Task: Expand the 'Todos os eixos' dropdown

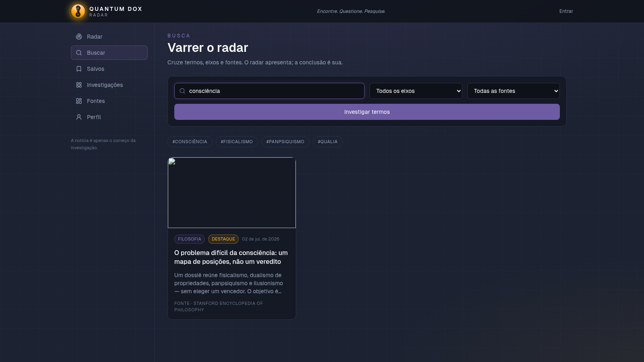Action: (416, 91)
